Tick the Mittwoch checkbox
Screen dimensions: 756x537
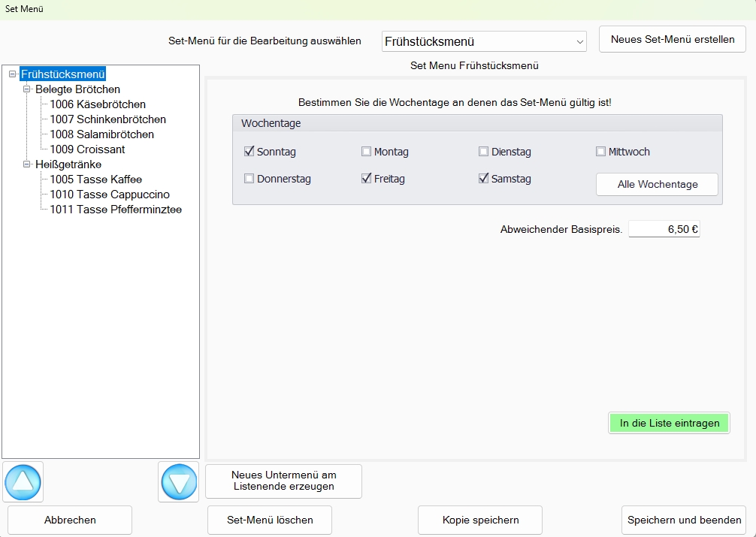tap(601, 152)
